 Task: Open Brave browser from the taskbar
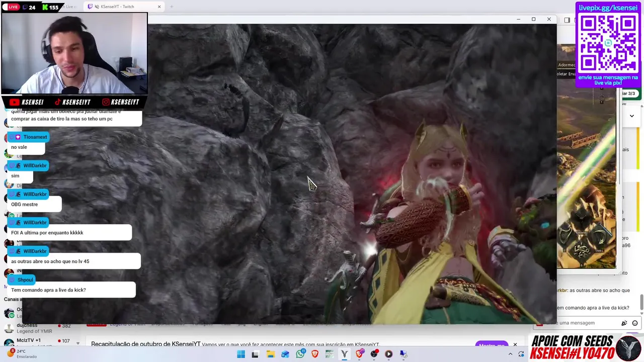(x=315, y=354)
